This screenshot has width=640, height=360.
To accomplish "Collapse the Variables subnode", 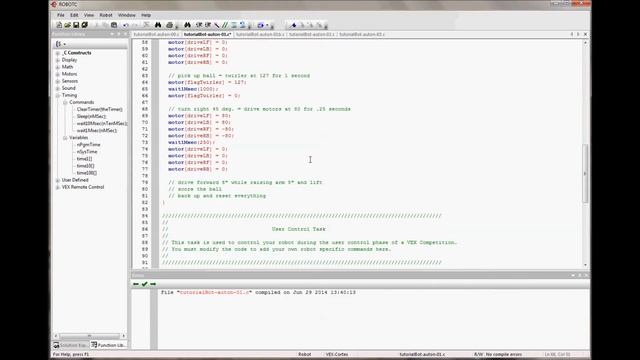I will [x=65, y=138].
